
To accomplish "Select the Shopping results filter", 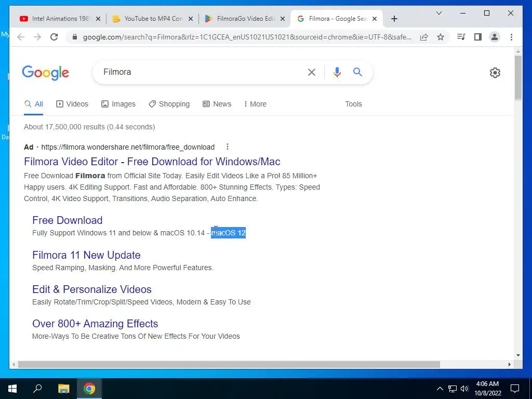I will (169, 104).
